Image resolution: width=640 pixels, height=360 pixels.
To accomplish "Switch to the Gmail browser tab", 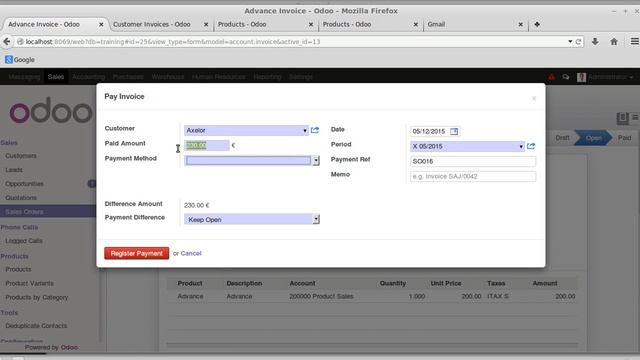I will click(436, 24).
